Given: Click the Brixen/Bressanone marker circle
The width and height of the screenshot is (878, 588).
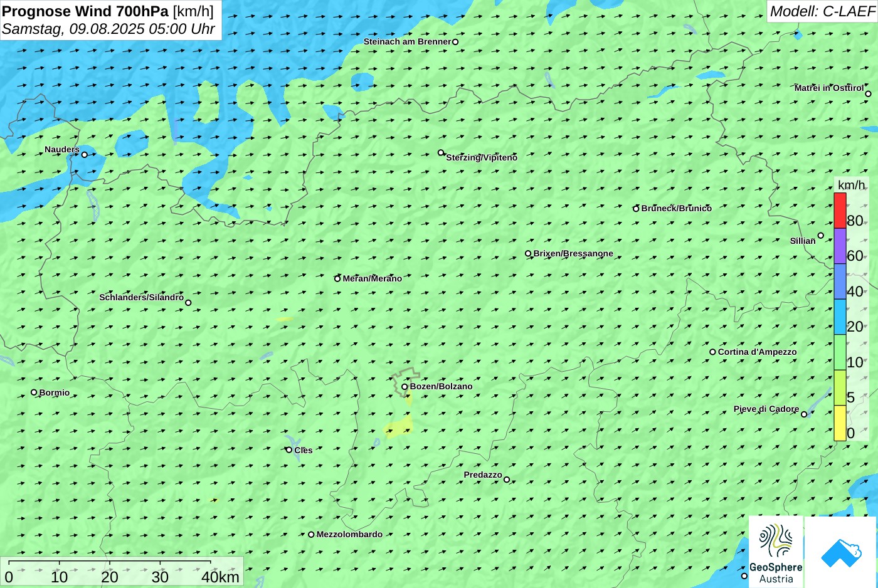Looking at the screenshot, I should pos(528,254).
